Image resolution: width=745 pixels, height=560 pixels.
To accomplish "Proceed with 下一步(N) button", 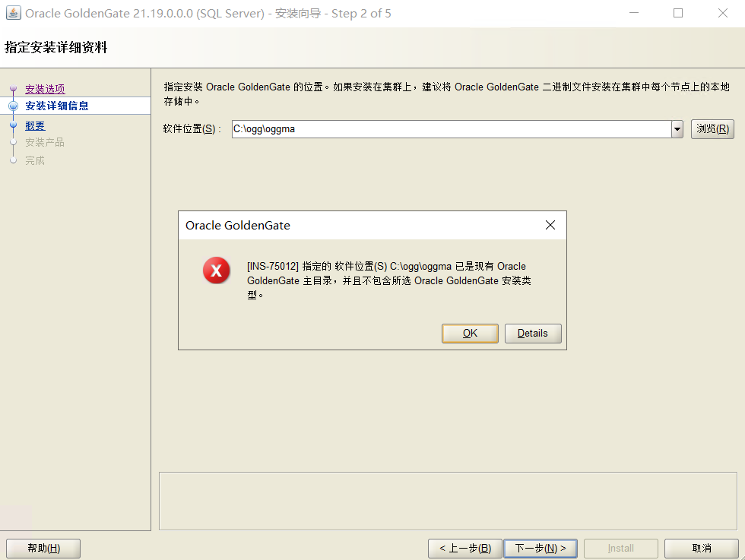I will click(541, 549).
